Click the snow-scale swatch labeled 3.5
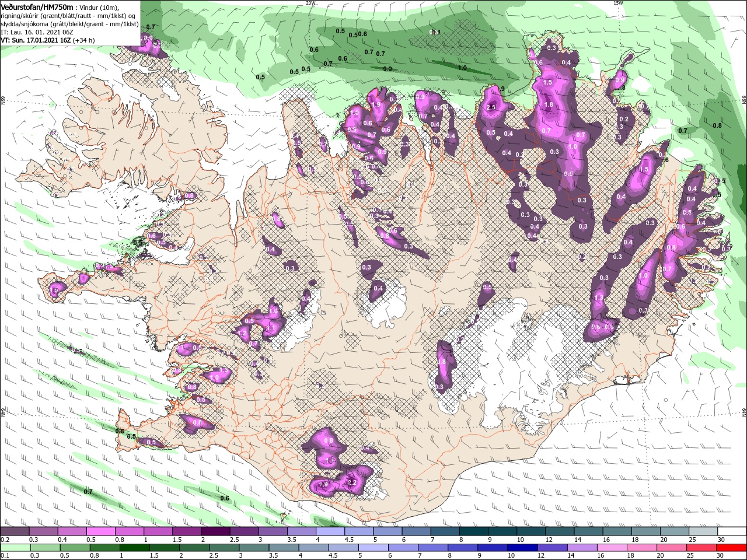 (301, 531)
